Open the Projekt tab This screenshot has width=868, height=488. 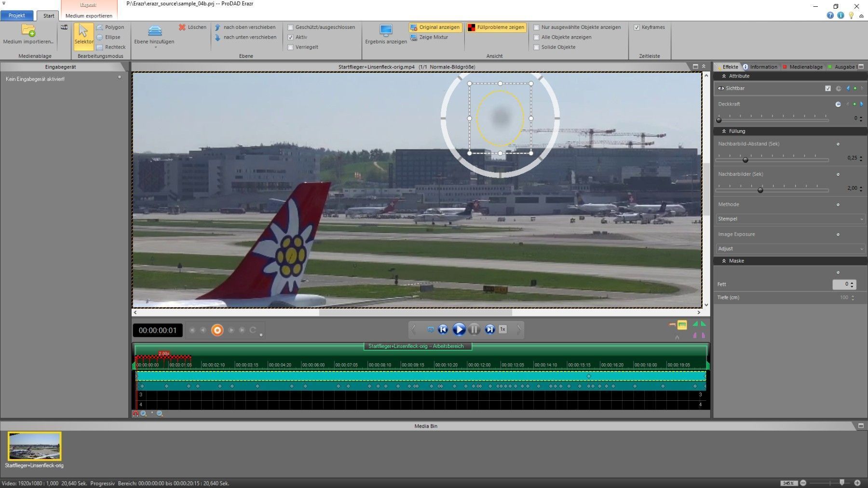click(17, 15)
